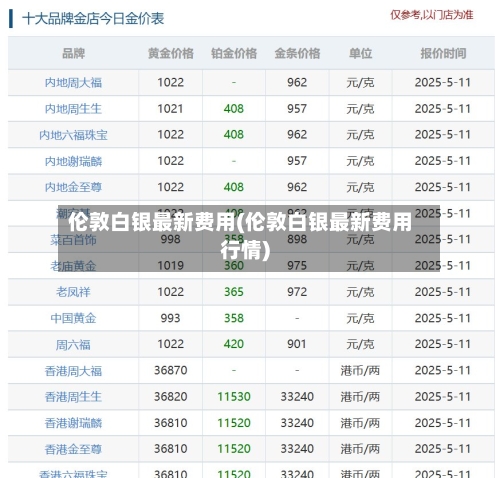Select gold price 1022 in 内地谢瑞麟 row
Image resolution: width=500 pixels, height=478 pixels.
171,161
